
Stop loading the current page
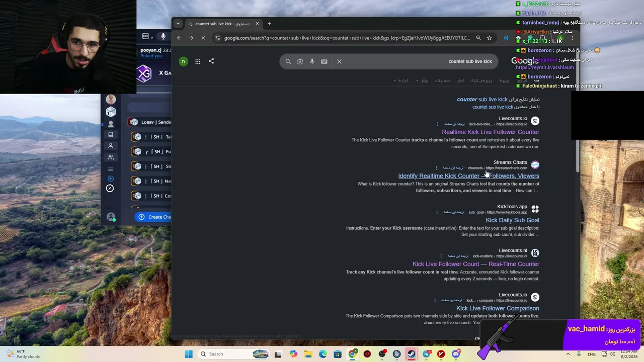(203, 38)
